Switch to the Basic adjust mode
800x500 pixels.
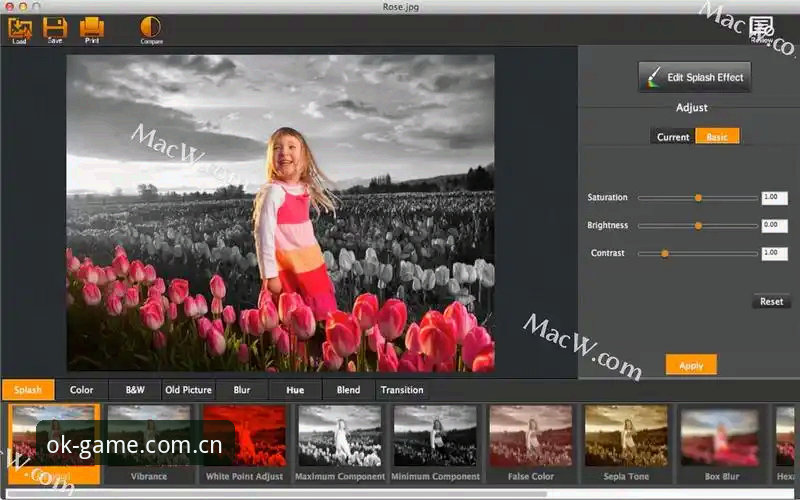coord(717,137)
